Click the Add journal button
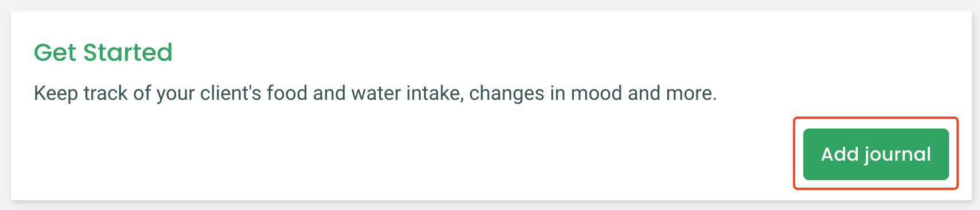This screenshot has height=210, width=980. click(x=876, y=154)
